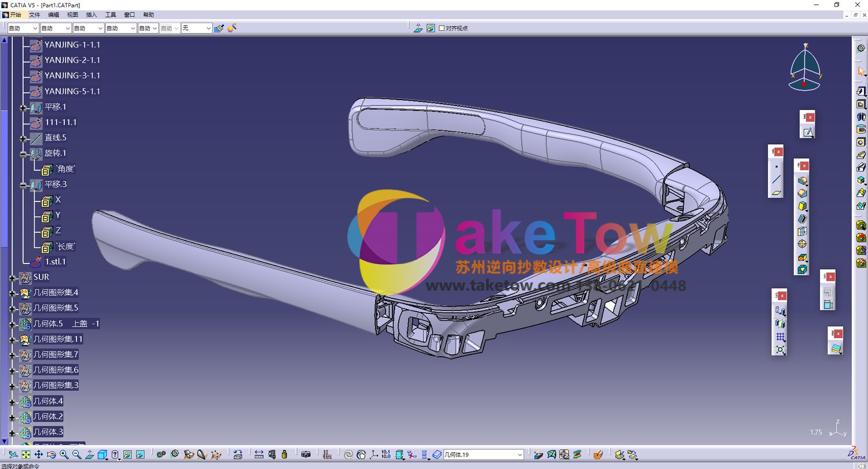Screen dimensions: 868x469
Task: Click the Zoom Out magnifier icon
Action: (x=77, y=455)
